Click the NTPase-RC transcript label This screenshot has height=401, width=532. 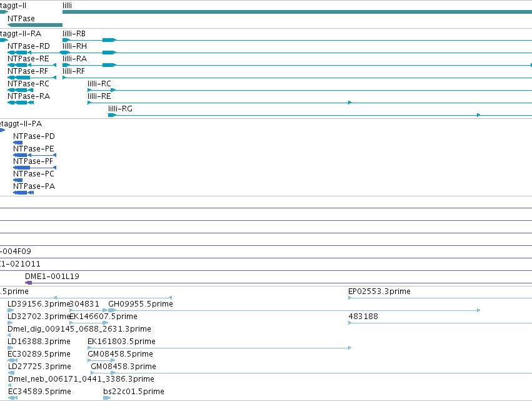(28, 84)
